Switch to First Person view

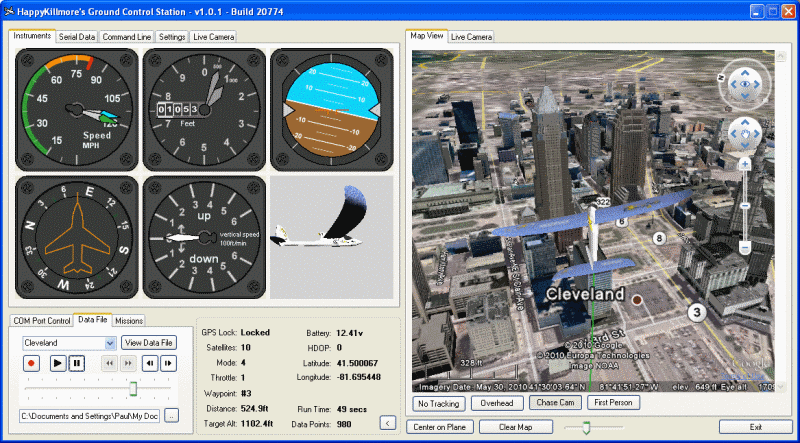(x=613, y=403)
